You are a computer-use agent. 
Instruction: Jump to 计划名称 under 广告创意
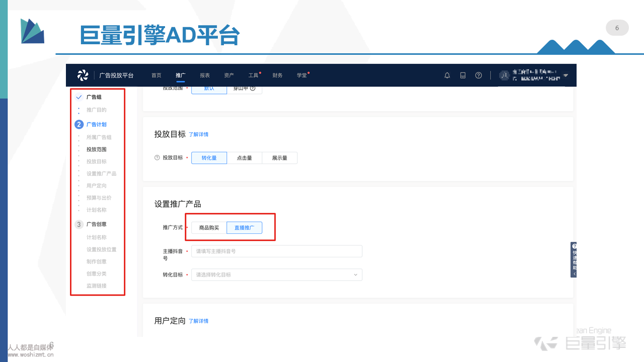click(x=97, y=237)
